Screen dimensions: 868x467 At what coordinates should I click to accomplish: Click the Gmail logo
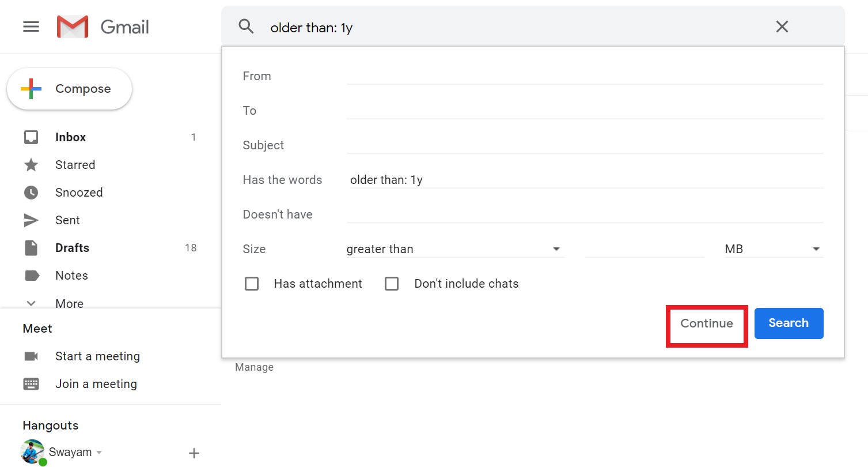tap(102, 26)
